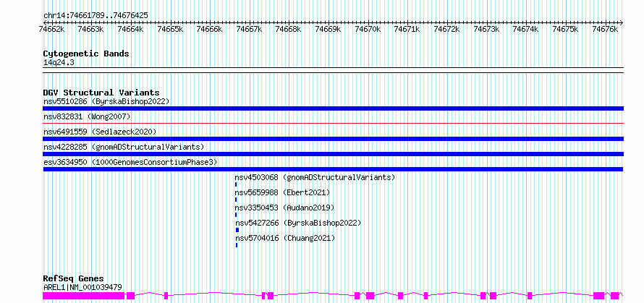
Task: Open variant label nsv3350453 (Audano2019)
Action: pyautogui.click(x=284, y=208)
